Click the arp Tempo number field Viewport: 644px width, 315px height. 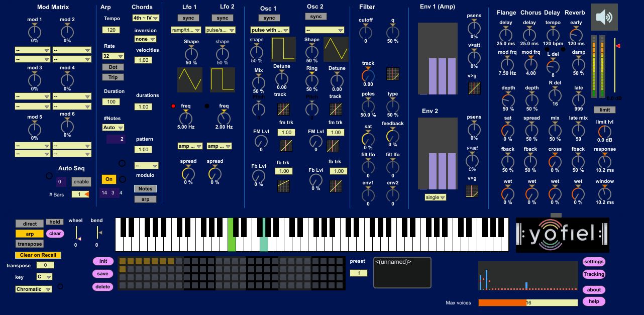[111, 30]
